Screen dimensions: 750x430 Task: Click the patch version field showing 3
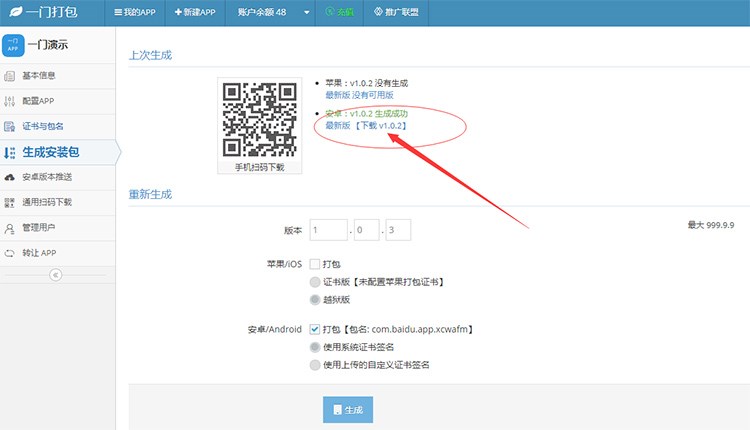[x=398, y=230]
